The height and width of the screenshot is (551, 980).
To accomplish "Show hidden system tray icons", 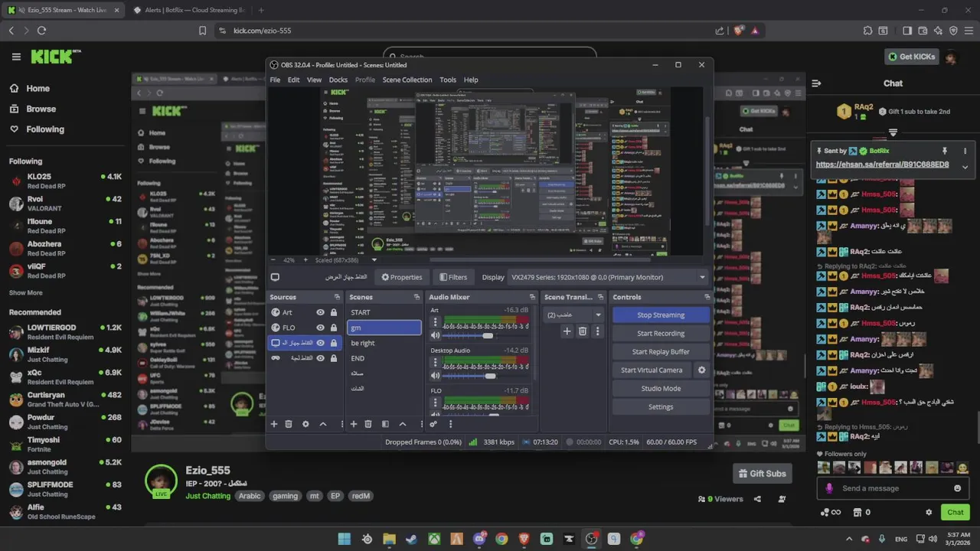I will pos(848,539).
